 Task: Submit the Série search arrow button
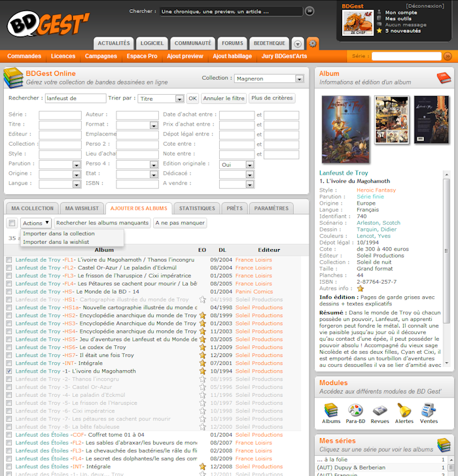448,56
